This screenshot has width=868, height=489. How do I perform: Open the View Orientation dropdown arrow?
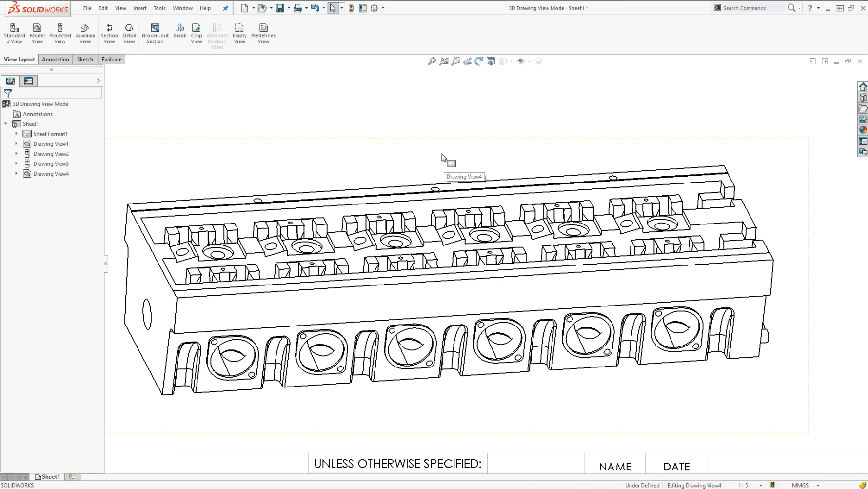511,61
